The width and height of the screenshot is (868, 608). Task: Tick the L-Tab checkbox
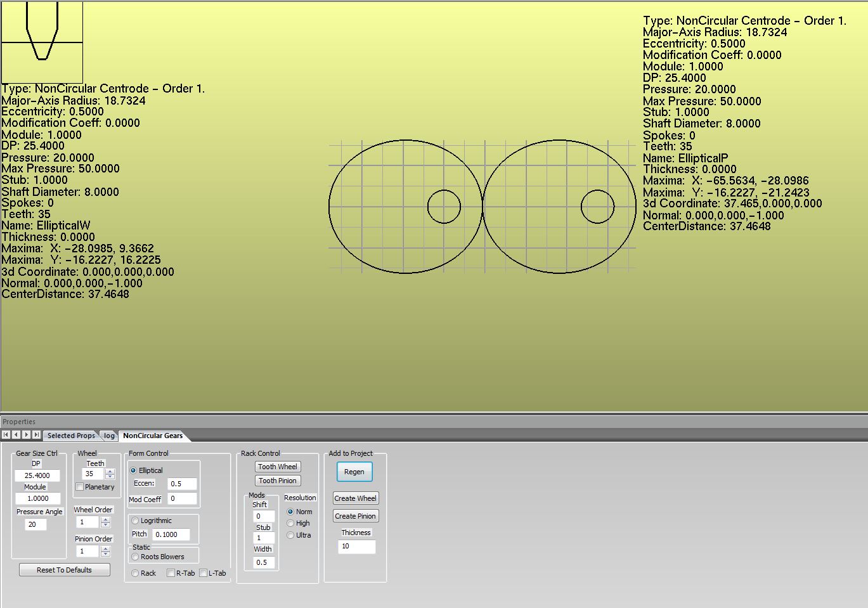[203, 573]
